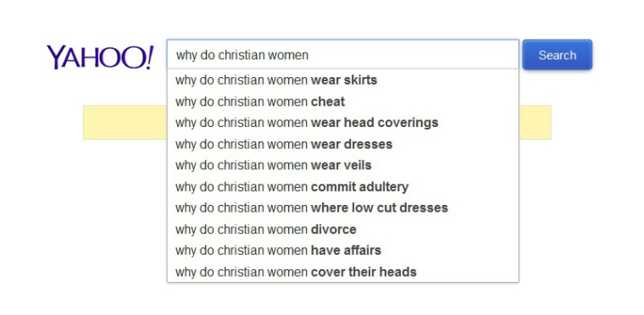Screen dimensions: 644x315
Task: Pick the 'divorce' suggestion
Action: [343, 229]
